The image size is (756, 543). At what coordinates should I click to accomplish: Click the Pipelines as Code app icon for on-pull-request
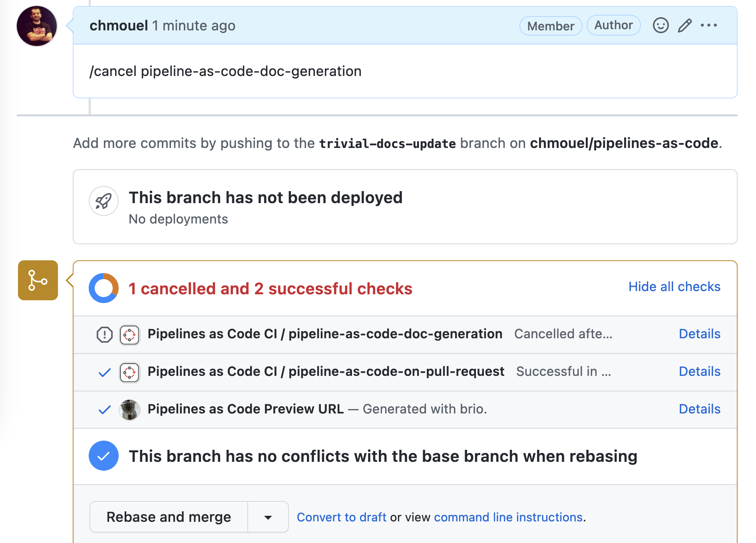point(129,372)
